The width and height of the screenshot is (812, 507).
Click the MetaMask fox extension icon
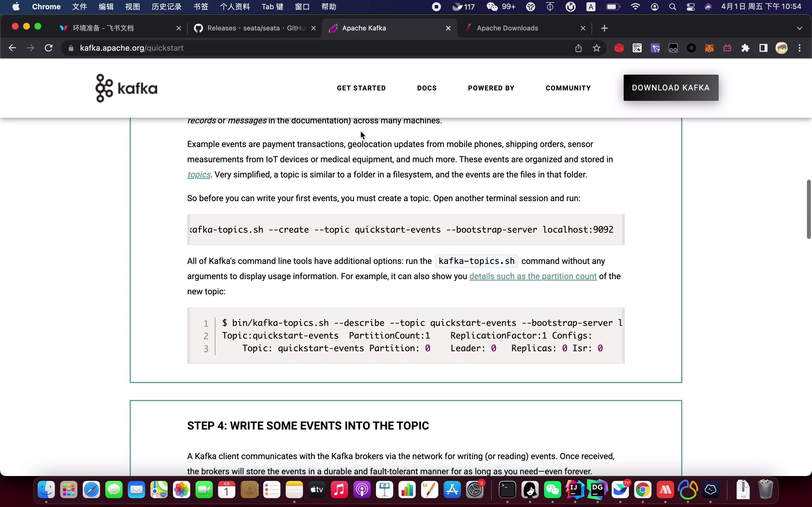[709, 48]
